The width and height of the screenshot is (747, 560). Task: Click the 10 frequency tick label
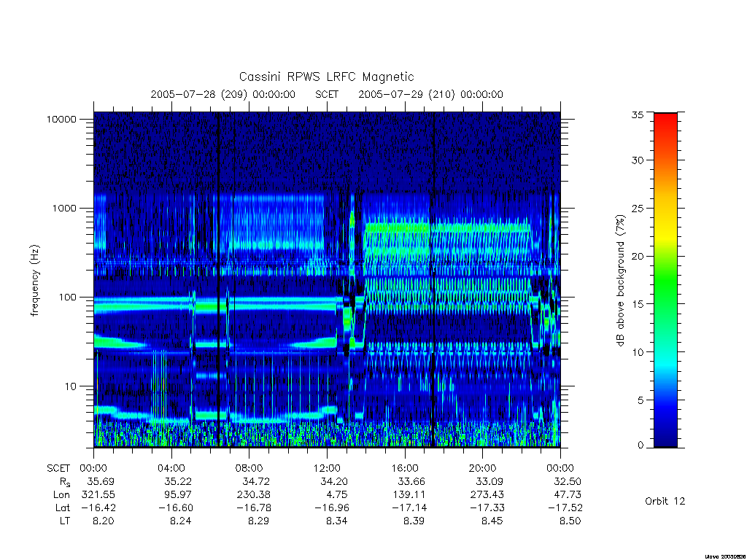pos(71,386)
